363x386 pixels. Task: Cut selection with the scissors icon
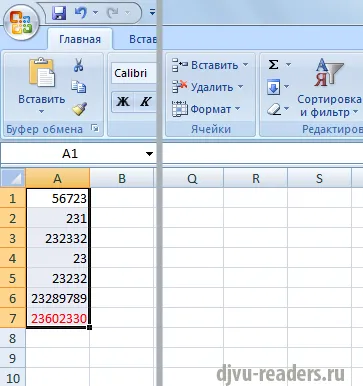coord(78,65)
